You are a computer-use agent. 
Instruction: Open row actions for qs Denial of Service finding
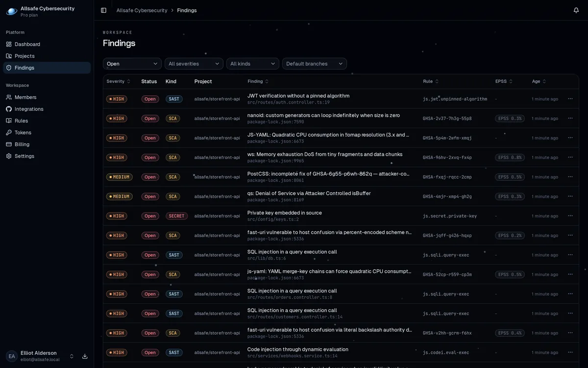pyautogui.click(x=570, y=196)
